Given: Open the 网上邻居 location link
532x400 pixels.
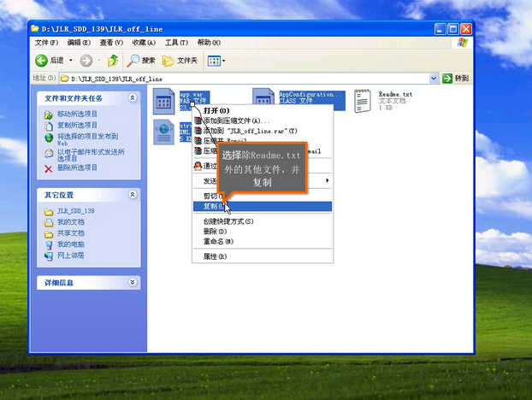Looking at the screenshot, I should tap(71, 256).
